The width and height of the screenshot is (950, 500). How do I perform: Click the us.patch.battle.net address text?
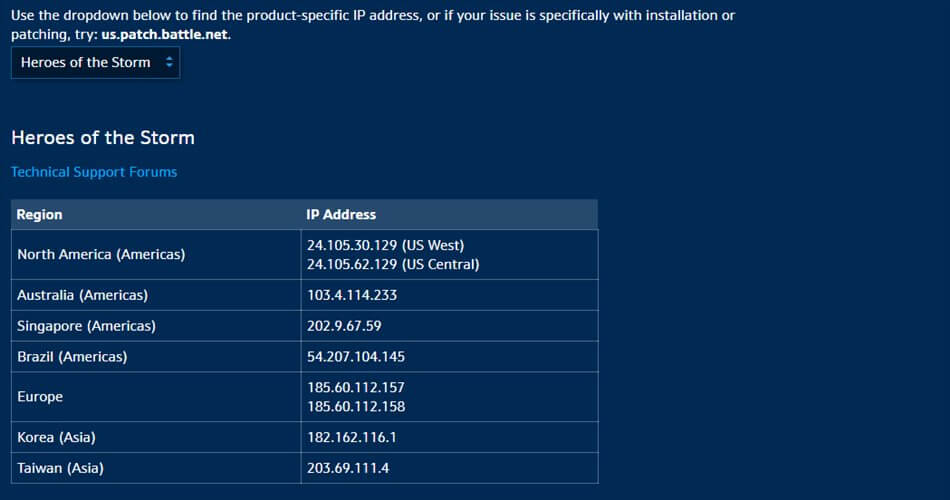(165, 34)
